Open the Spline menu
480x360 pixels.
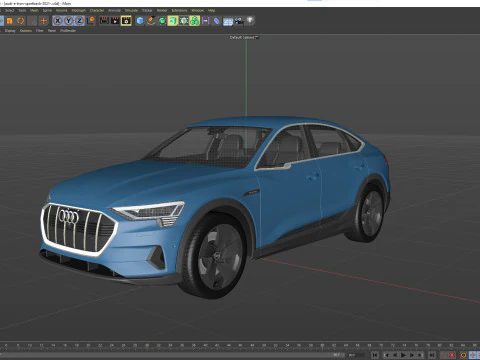(x=47, y=10)
